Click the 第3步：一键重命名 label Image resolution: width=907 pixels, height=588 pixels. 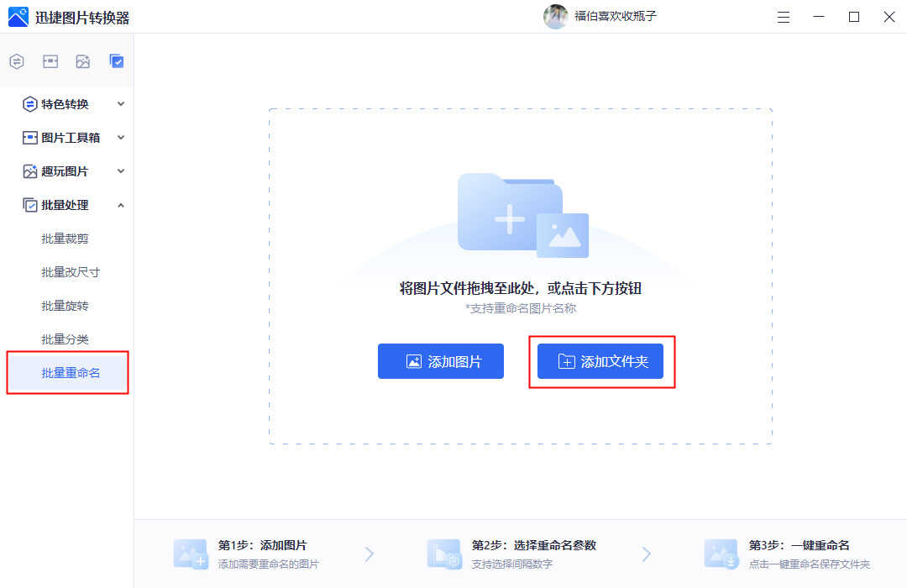tap(799, 545)
